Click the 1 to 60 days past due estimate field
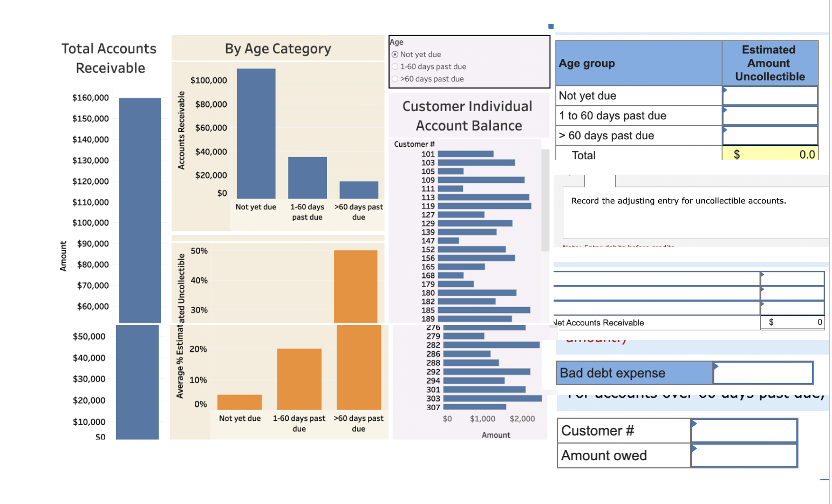This screenshot has width=832, height=504. click(770, 115)
